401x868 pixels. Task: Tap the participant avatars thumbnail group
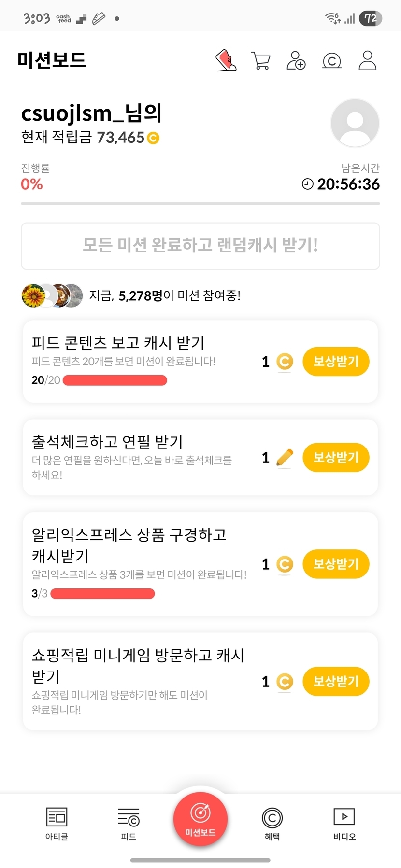coord(52,295)
